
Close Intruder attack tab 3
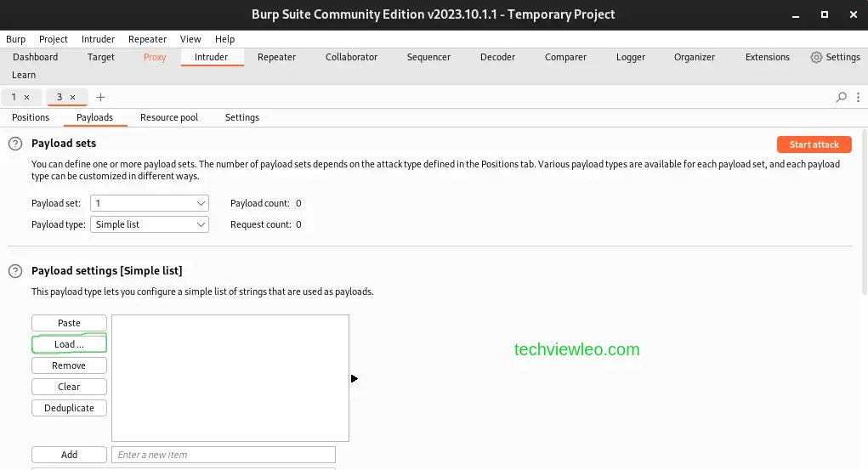point(72,97)
